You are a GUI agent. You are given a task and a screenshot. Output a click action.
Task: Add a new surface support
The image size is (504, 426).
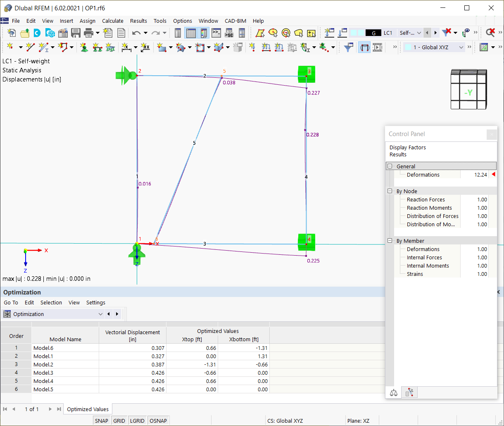(110, 48)
